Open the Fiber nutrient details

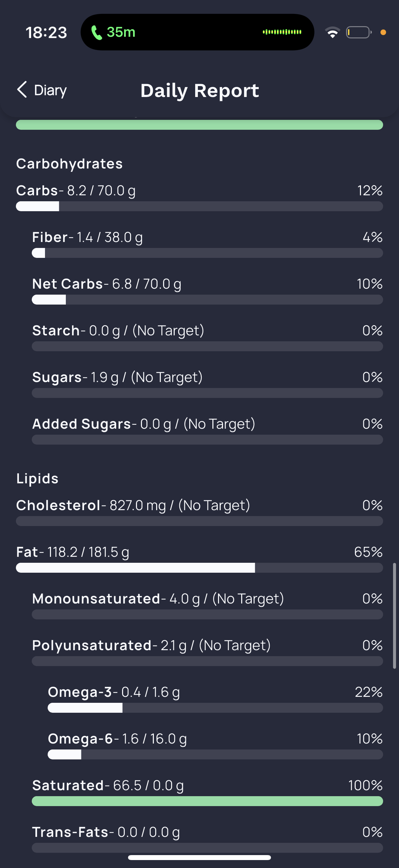point(207,244)
